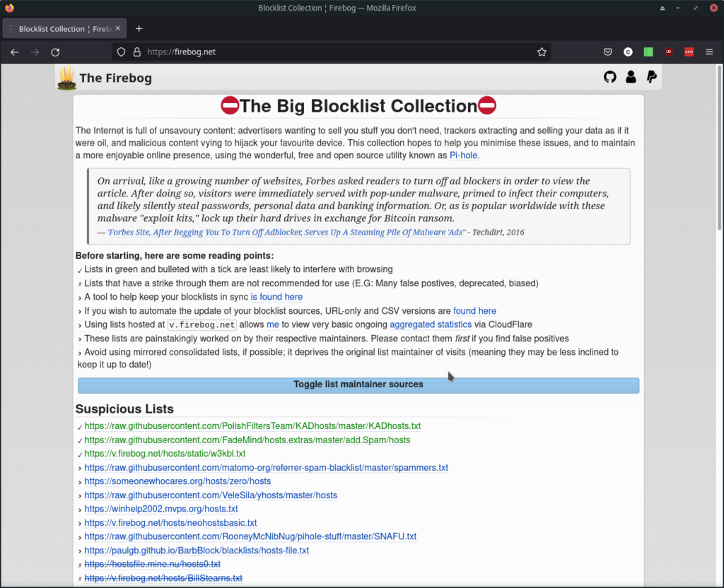The width and height of the screenshot is (724, 588).
Task: Open the RooneyMcNibNug SNAFU.txt link
Action: pyautogui.click(x=250, y=536)
